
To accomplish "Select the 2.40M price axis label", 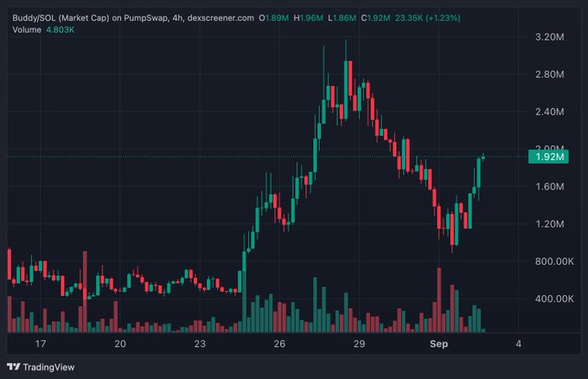I will coord(549,112).
